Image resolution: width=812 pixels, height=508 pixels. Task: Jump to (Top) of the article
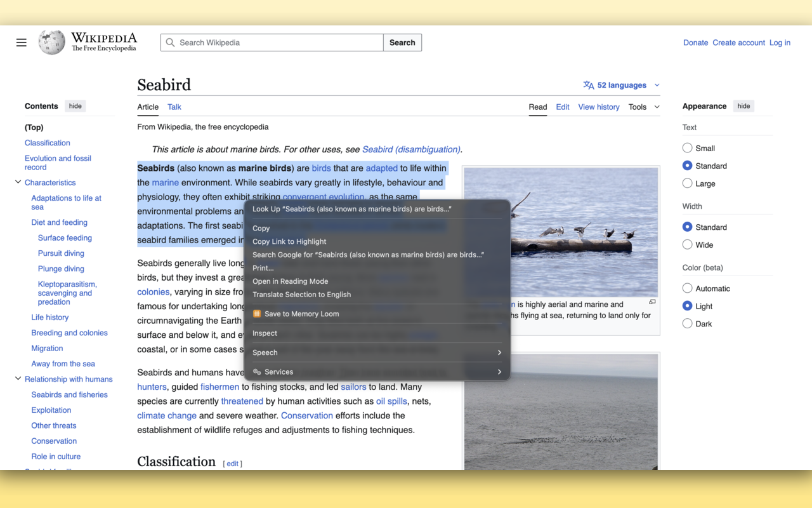34,128
